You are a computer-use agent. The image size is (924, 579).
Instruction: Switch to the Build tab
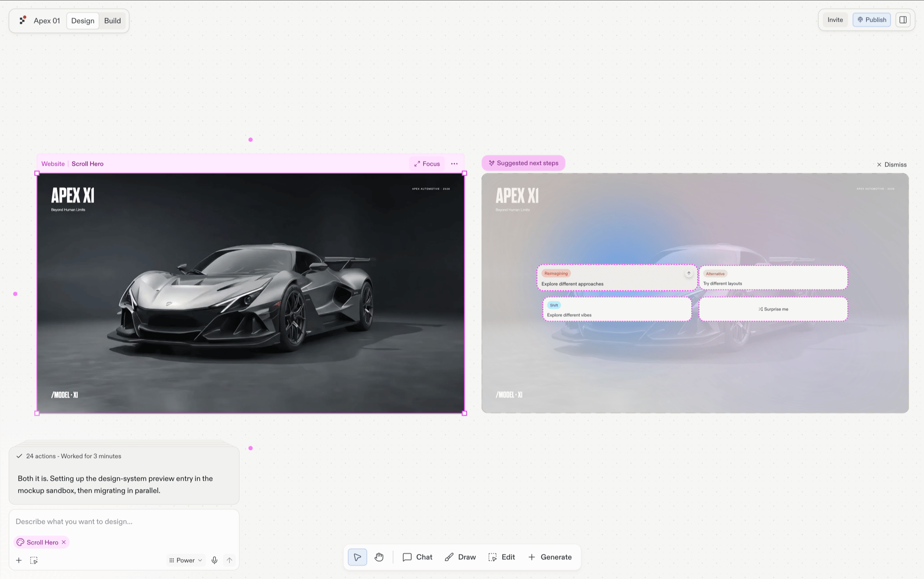pos(112,21)
